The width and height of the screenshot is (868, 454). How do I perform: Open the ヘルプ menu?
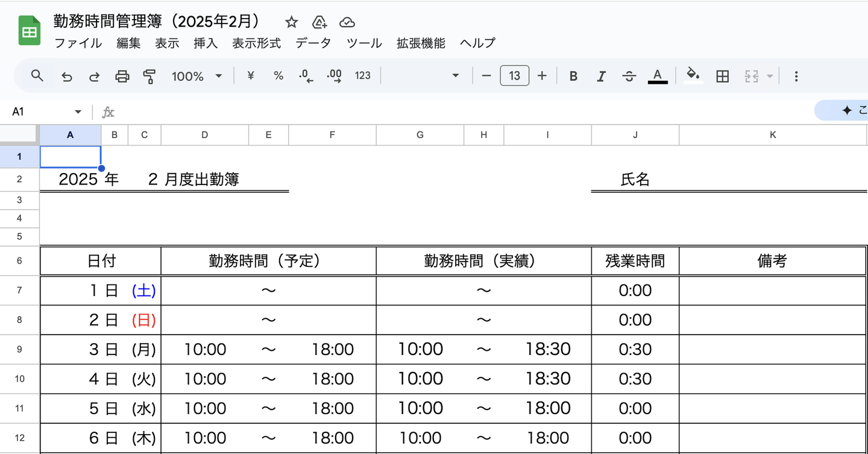coord(477,43)
